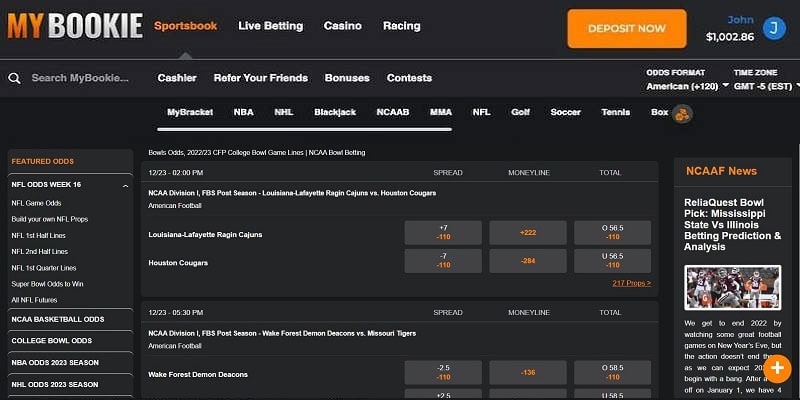Open the Contests menu item

tap(409, 78)
